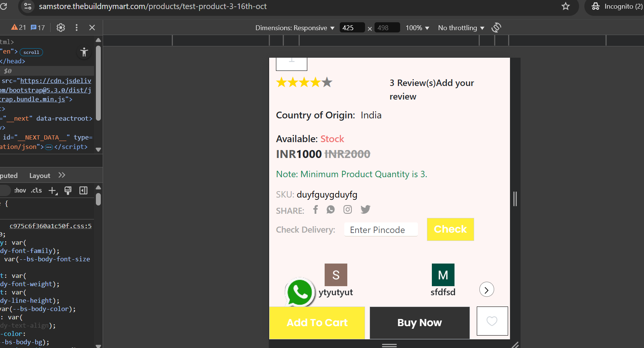644x348 pixels.
Task: Open site information icon in address bar
Action: 28,6
